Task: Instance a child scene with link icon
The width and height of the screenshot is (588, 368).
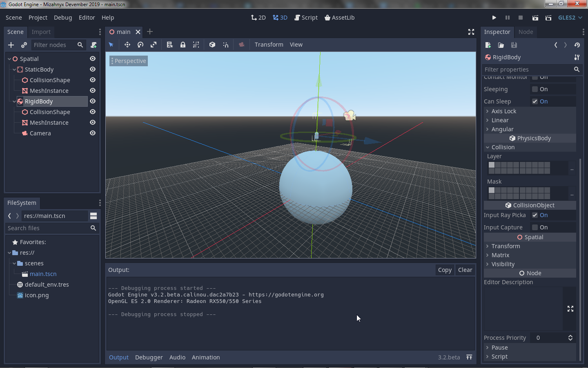Action: [x=24, y=45]
